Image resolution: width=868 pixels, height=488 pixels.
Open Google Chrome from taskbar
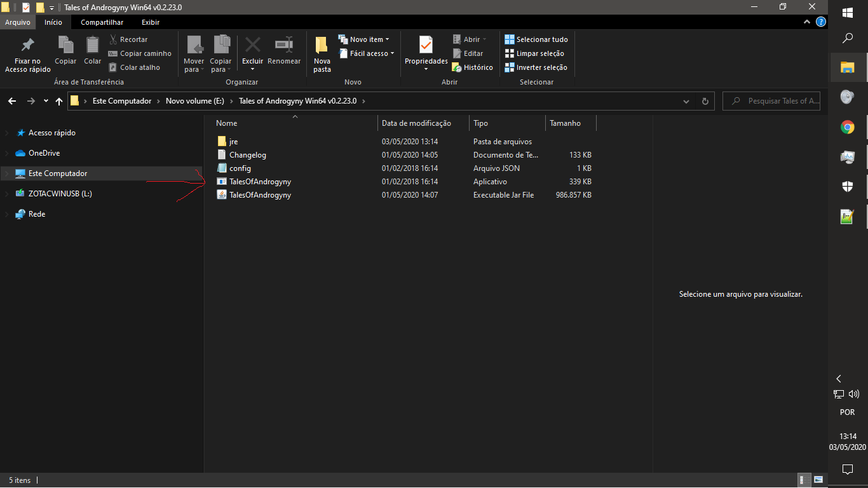[847, 127]
